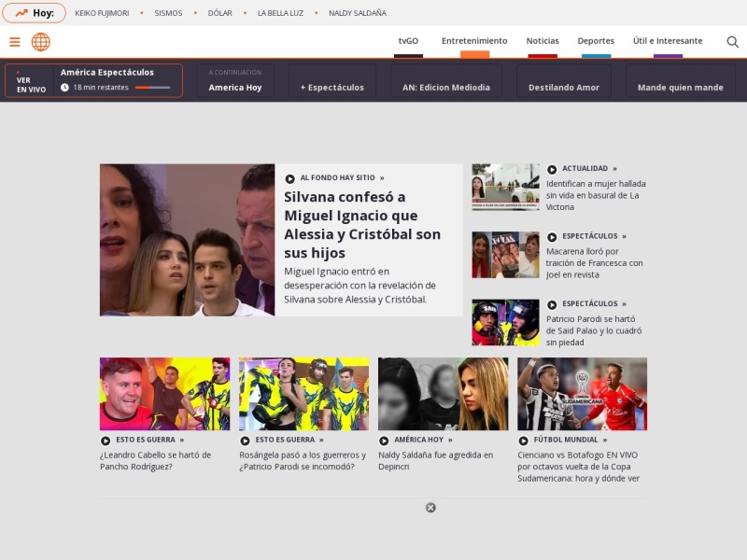The image size is (747, 560).
Task: Open the hamburger menu icon
Action: click(15, 42)
